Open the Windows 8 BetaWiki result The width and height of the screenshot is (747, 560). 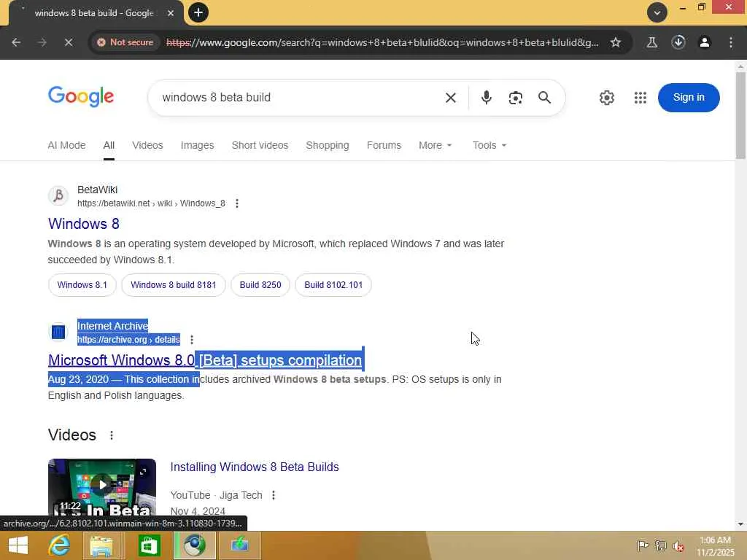pos(84,224)
